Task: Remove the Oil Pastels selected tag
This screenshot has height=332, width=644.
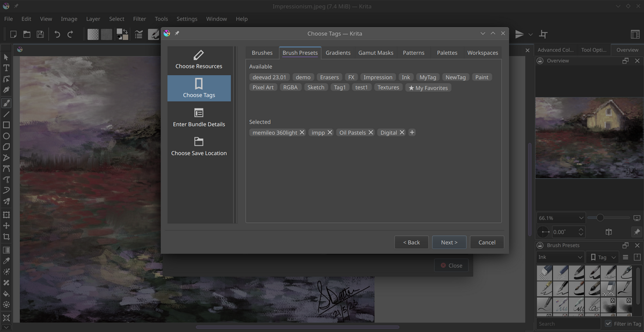Action: (370, 132)
